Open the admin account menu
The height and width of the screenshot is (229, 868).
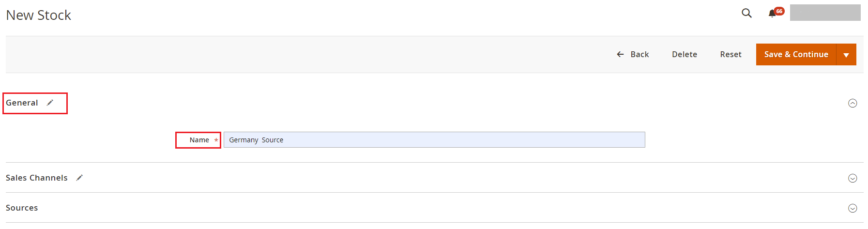point(825,13)
